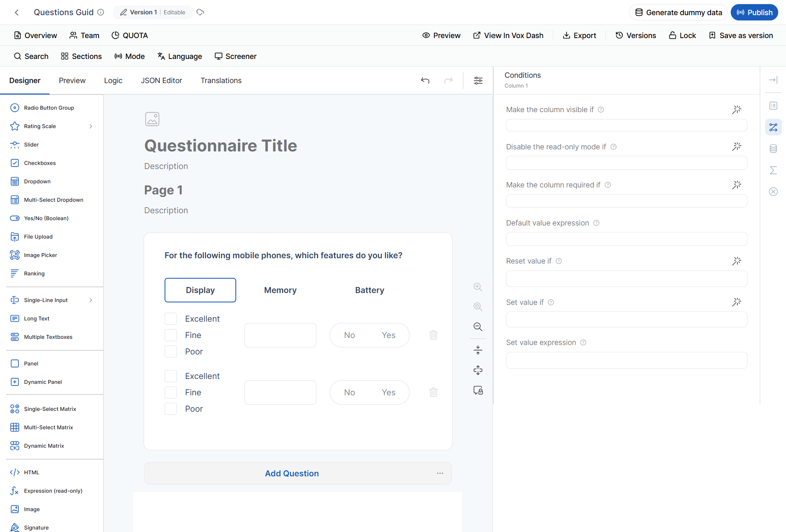786x532 pixels.
Task: Click the Publish button
Action: pos(754,12)
